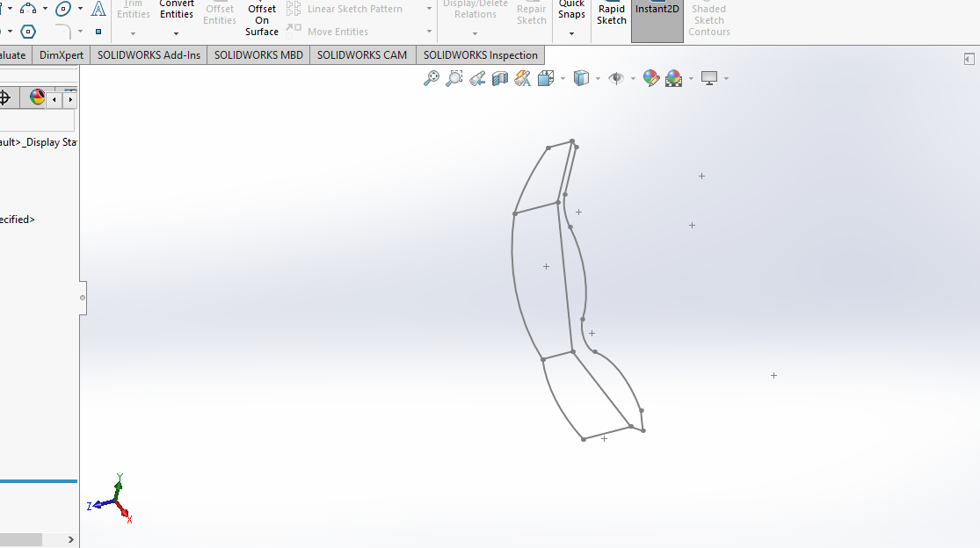Click Hide/Show Items eye icon
Viewport: 980px width, 548px height.
pos(616,78)
